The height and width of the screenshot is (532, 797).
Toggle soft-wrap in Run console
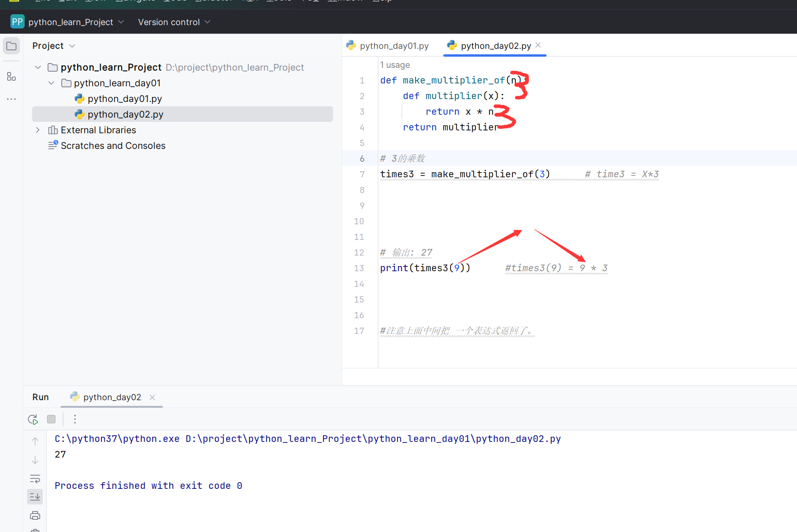click(35, 478)
